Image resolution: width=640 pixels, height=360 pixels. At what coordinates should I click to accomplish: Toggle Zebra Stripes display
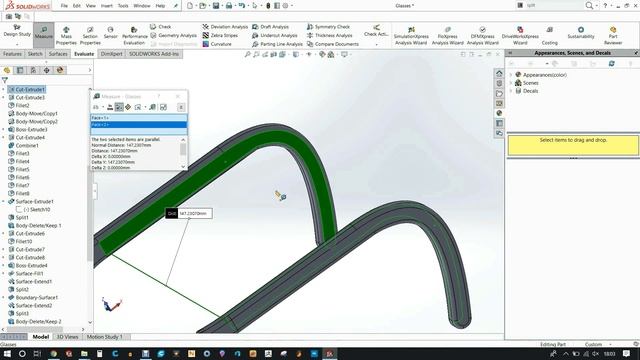point(220,36)
